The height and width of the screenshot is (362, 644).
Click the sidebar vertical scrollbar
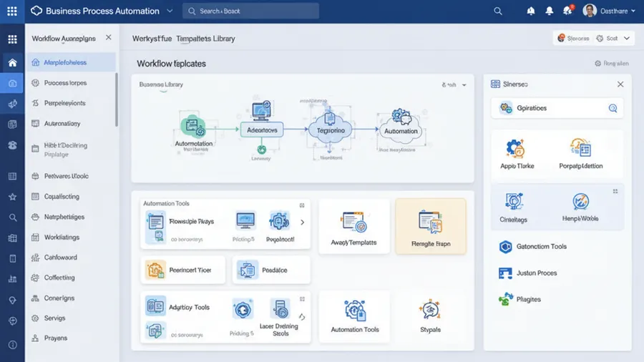117,99
